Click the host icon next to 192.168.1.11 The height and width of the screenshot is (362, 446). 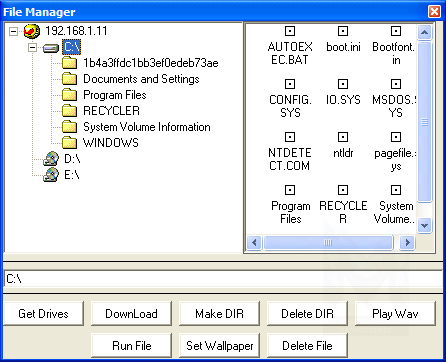(x=32, y=31)
